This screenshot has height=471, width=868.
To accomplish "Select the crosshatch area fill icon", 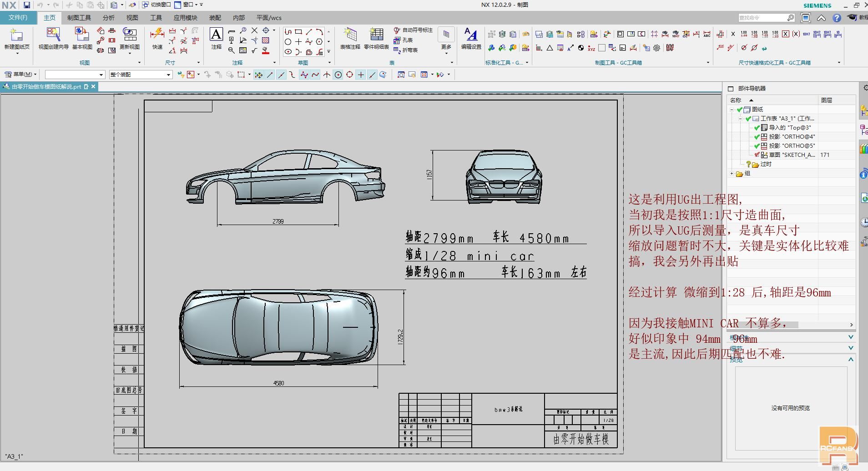I will tap(266, 40).
